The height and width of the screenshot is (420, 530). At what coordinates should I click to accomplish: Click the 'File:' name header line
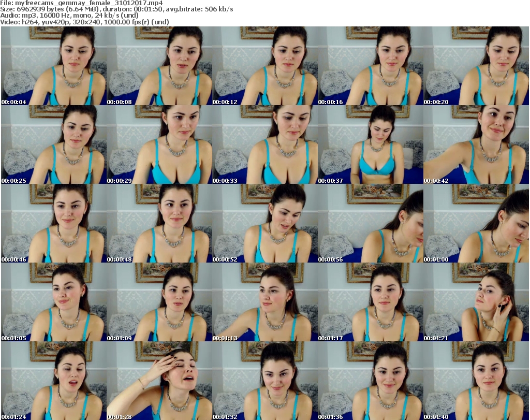(81, 3)
